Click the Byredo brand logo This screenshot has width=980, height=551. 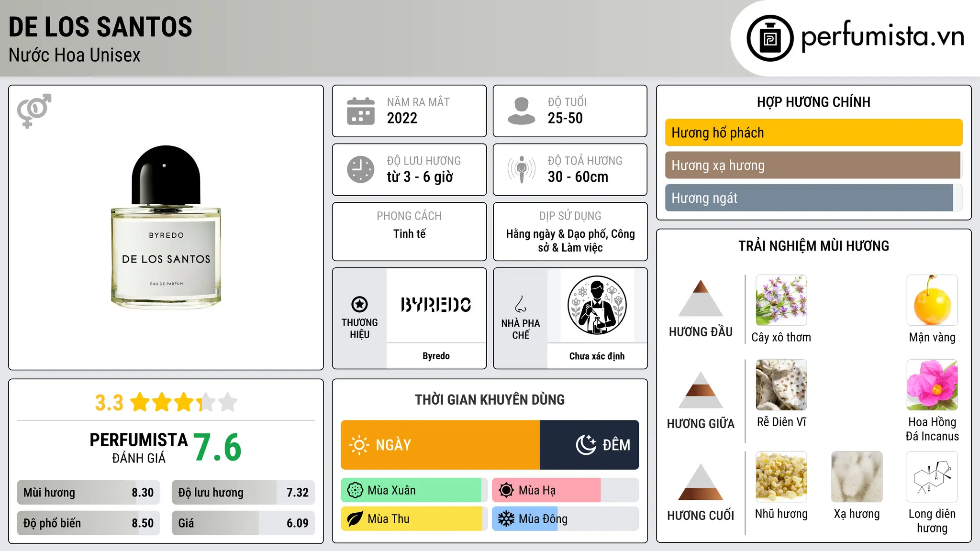(x=436, y=305)
